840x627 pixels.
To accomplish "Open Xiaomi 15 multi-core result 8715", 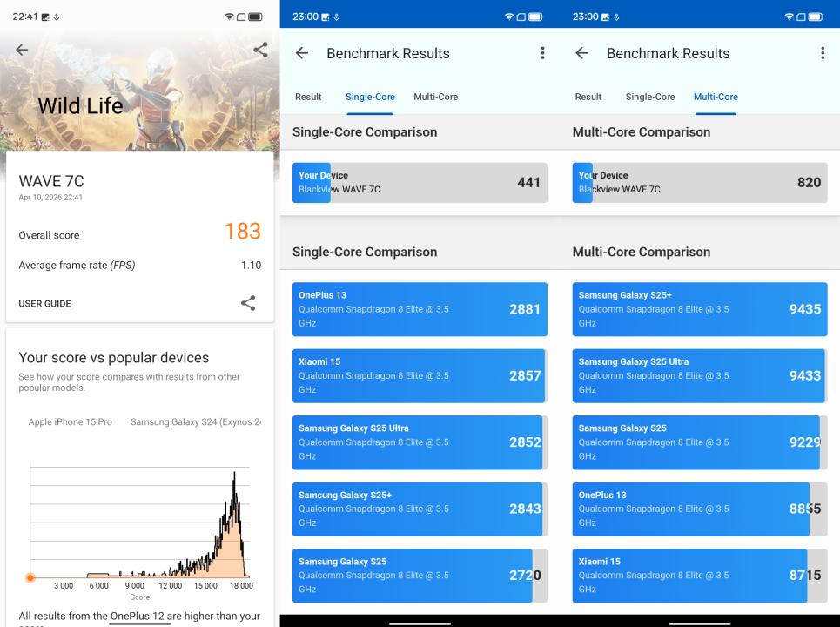I will click(x=700, y=576).
